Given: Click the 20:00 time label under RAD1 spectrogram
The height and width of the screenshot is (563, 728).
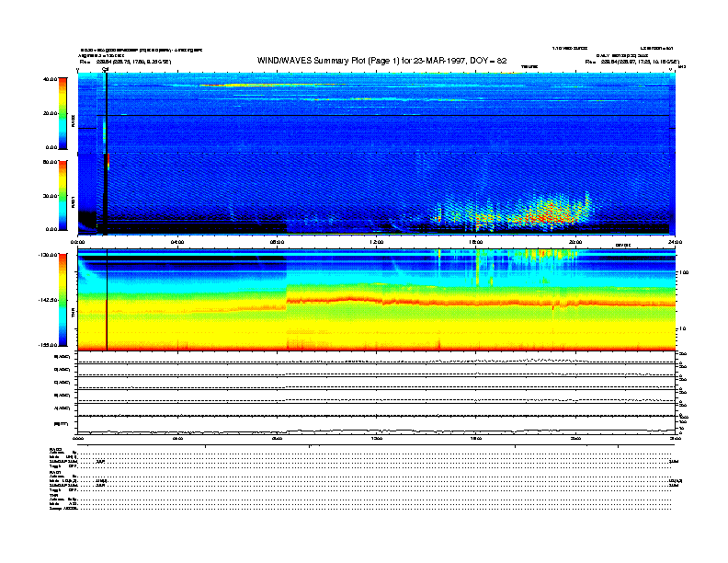Looking at the screenshot, I should point(575,242).
